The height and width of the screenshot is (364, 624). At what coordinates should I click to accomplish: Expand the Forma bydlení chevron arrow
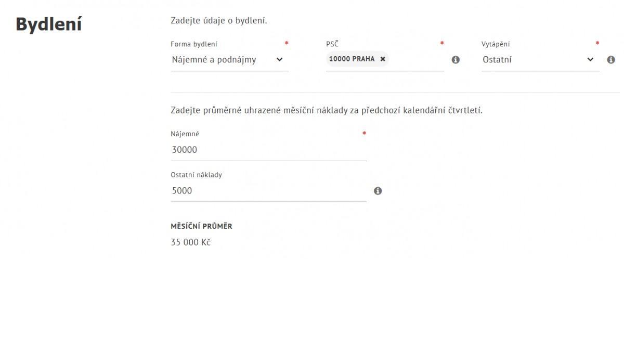[x=279, y=60]
